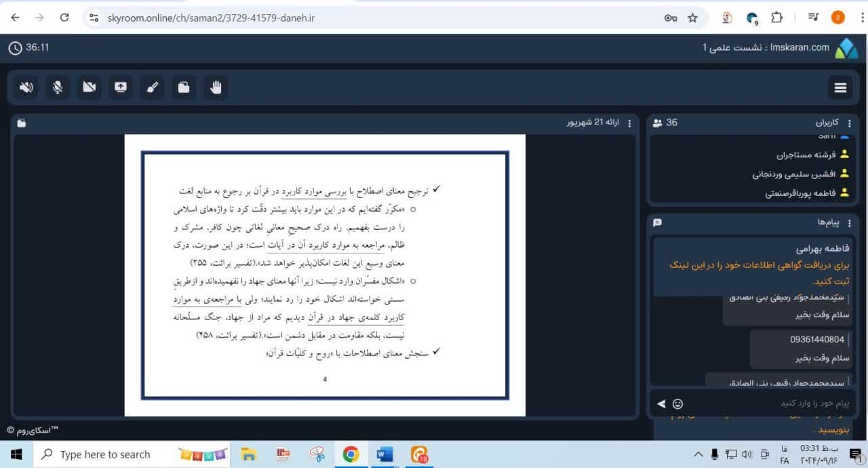Send the chat message with arrow button

pyautogui.click(x=661, y=404)
